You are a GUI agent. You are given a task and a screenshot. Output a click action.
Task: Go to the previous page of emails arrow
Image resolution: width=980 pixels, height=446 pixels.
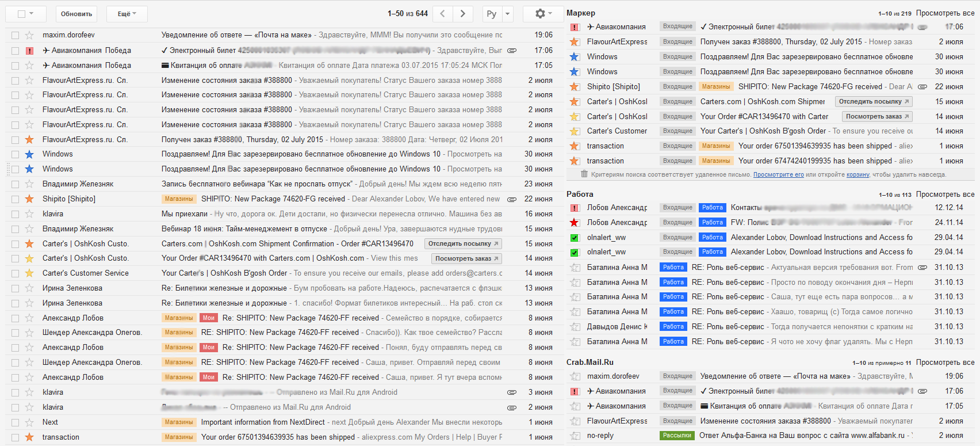coord(442,13)
